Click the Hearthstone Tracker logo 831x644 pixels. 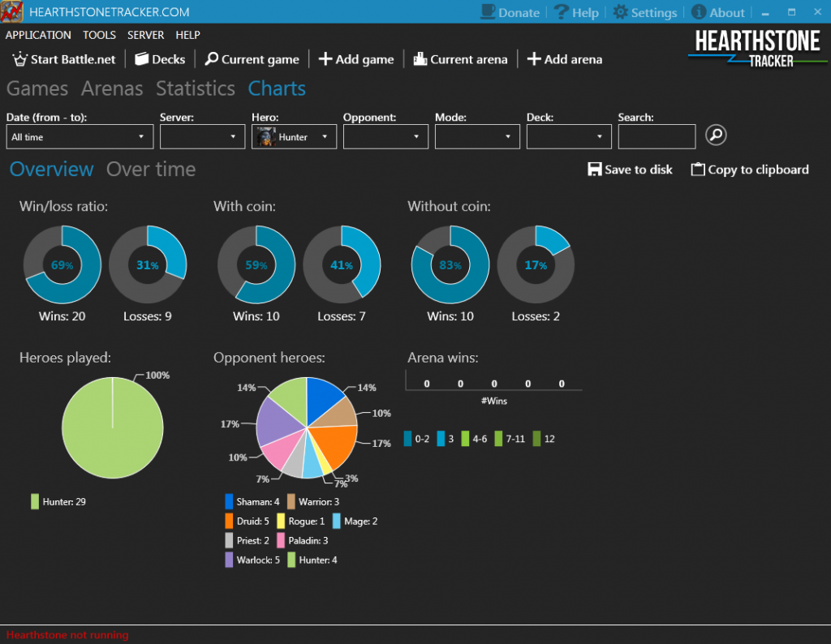pyautogui.click(x=757, y=49)
